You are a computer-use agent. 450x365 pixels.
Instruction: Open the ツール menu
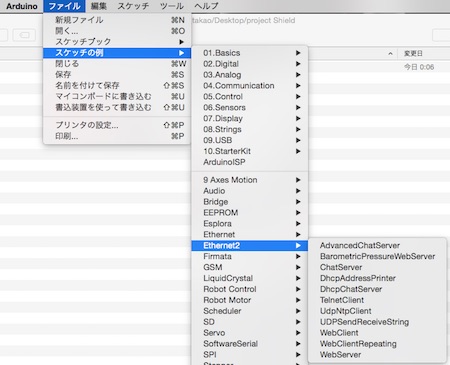pyautogui.click(x=172, y=6)
